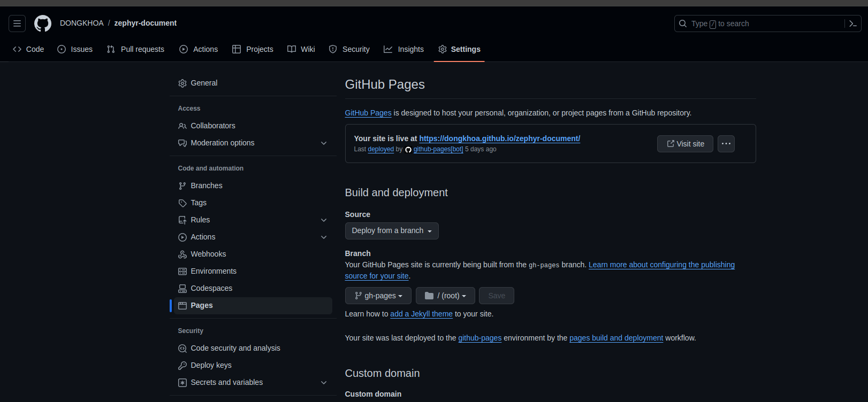Click 'Learn more about configuring the publishing' link
The image size is (868, 402).
[x=661, y=265]
